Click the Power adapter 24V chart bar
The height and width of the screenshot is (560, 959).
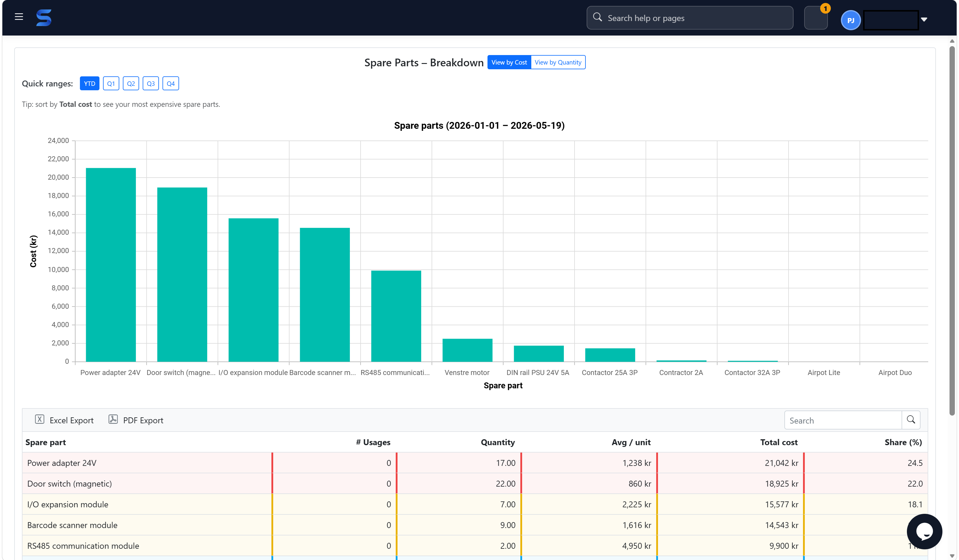111,265
